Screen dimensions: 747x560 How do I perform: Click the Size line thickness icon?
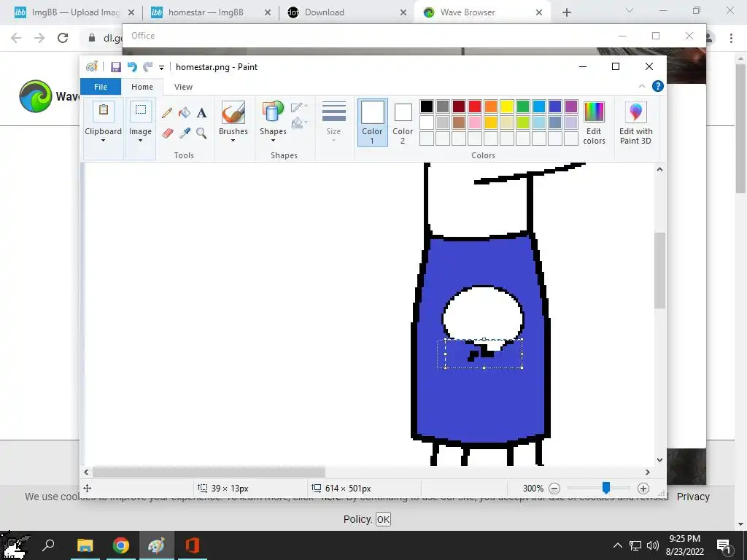coord(334,112)
